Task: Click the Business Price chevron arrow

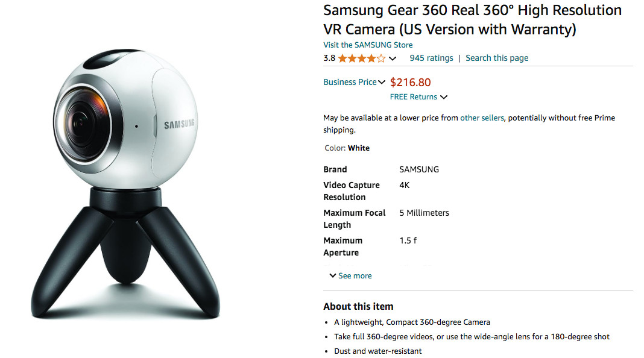Action: tap(382, 82)
